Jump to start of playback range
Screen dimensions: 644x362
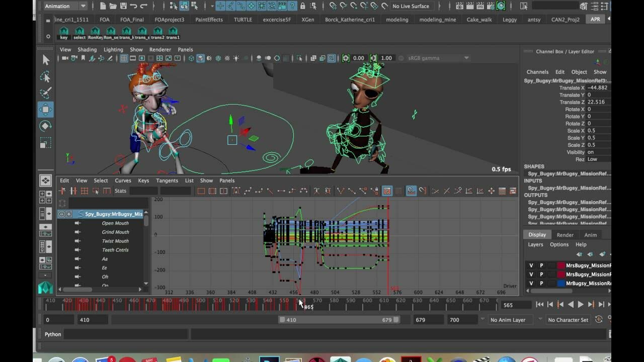[x=539, y=304]
